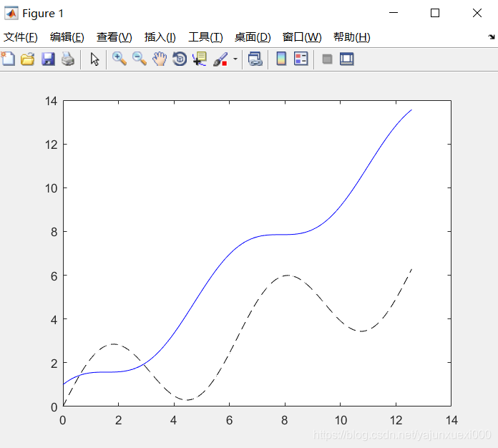Activate the Zoom In magnifier tool

coord(119,59)
